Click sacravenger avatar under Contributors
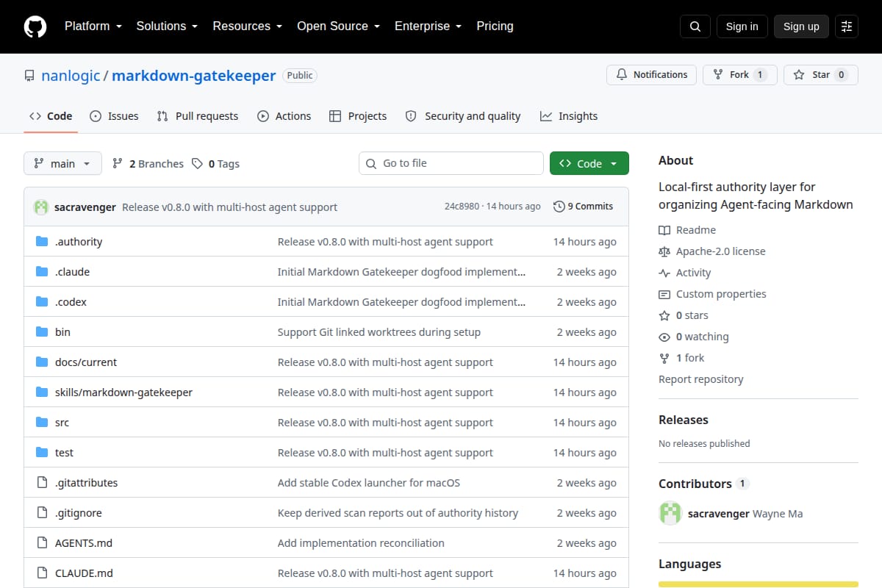 (670, 513)
